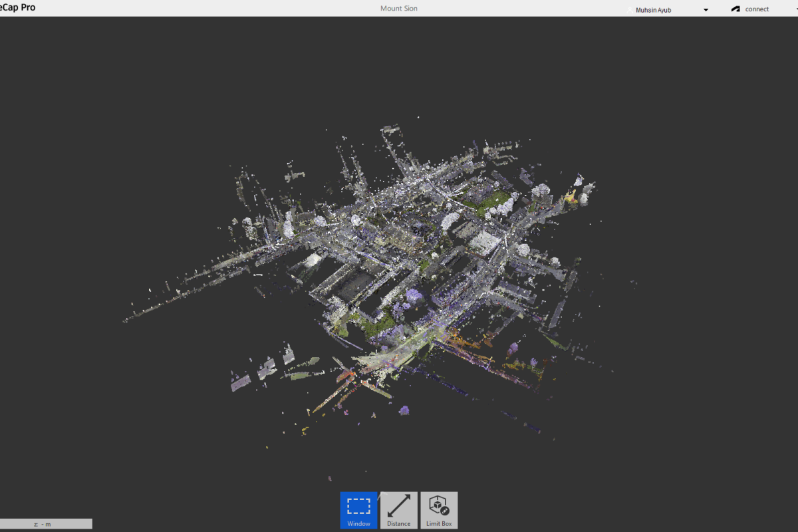Click the Muhsin Ayub username text
This screenshot has height=532, width=798.
pyautogui.click(x=653, y=9)
